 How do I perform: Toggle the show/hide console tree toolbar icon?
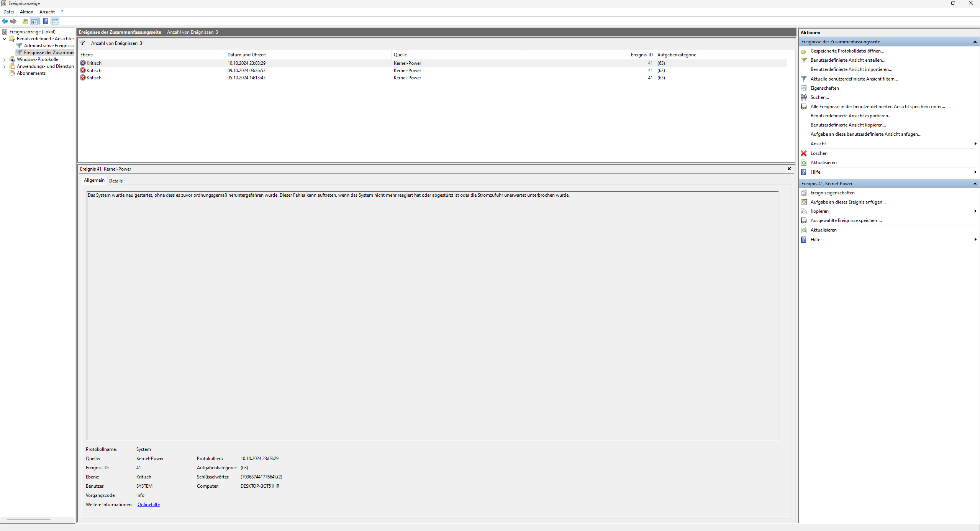34,21
